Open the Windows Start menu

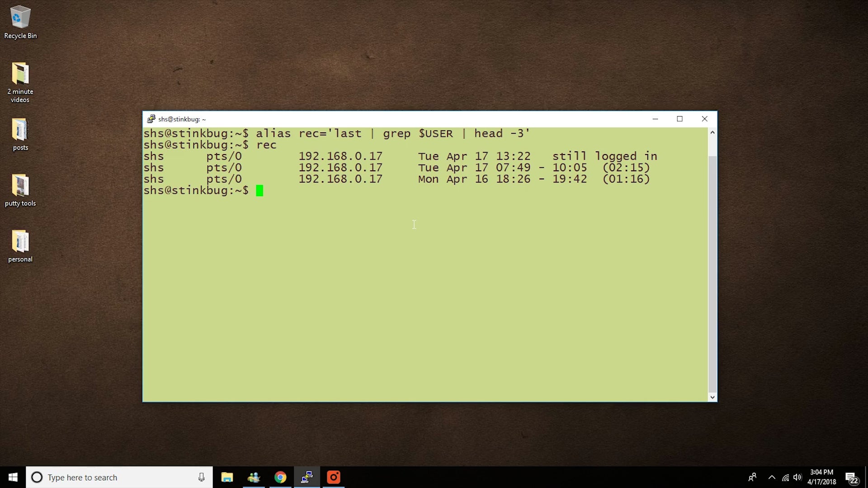13,477
